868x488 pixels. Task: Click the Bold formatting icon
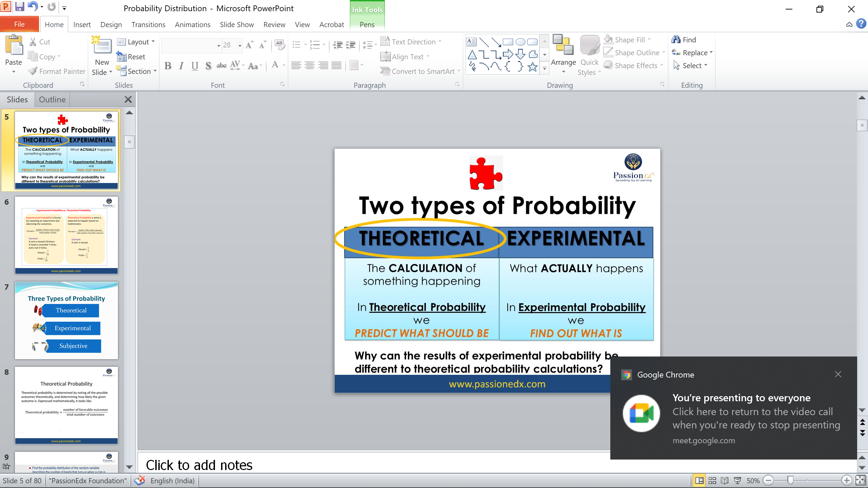tap(167, 65)
